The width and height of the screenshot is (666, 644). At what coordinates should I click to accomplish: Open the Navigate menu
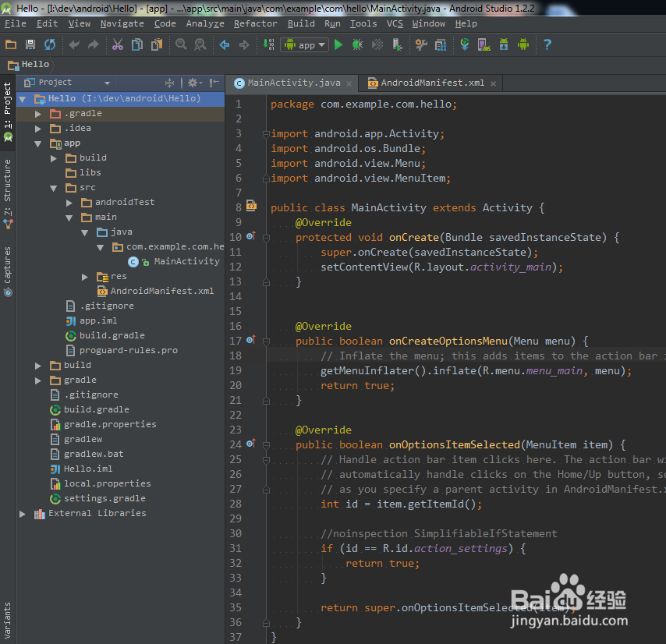122,23
